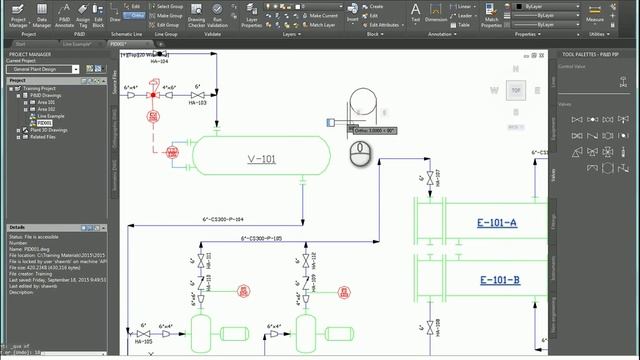
Task: Open Layer Properties
Action: point(251,16)
